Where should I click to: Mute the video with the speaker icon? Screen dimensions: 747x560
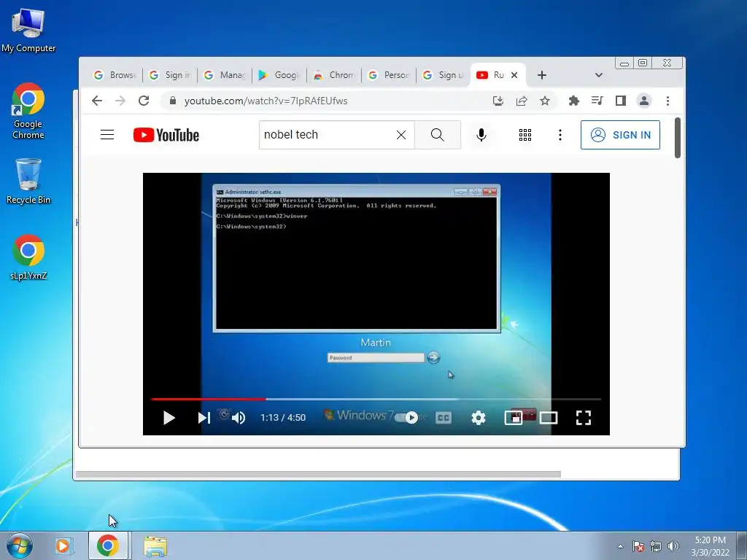tap(239, 418)
